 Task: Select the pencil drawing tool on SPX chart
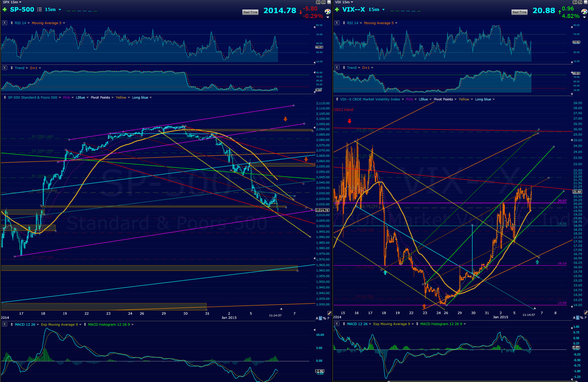coord(329,313)
